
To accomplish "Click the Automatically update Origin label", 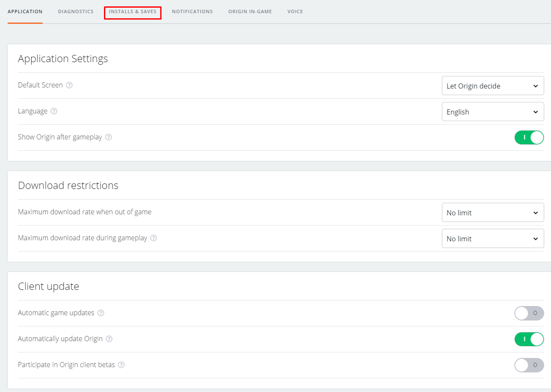I will (61, 339).
